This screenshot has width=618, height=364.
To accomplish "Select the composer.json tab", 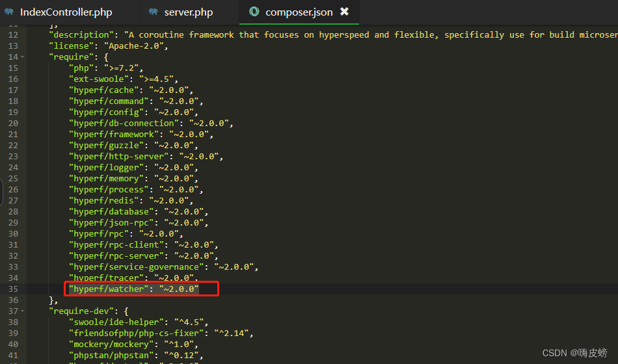I will click(299, 12).
